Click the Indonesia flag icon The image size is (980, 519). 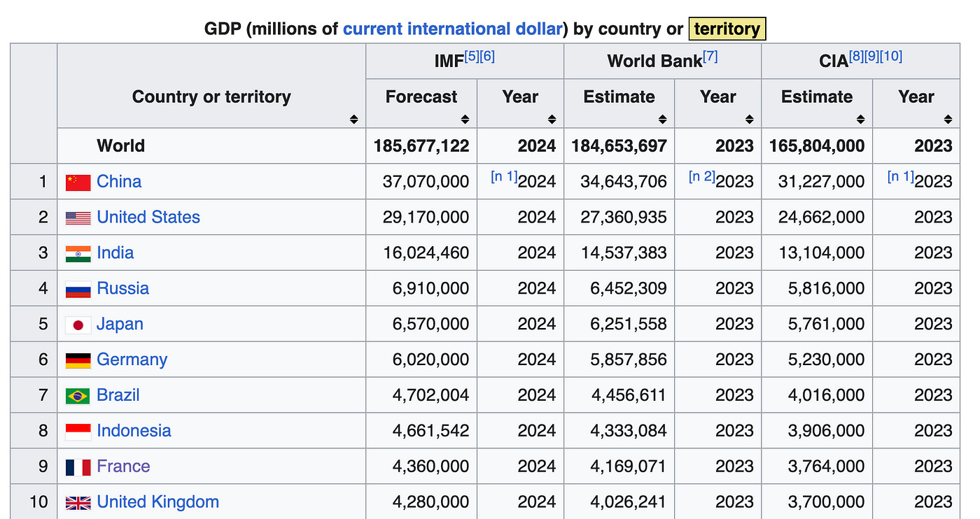point(78,432)
